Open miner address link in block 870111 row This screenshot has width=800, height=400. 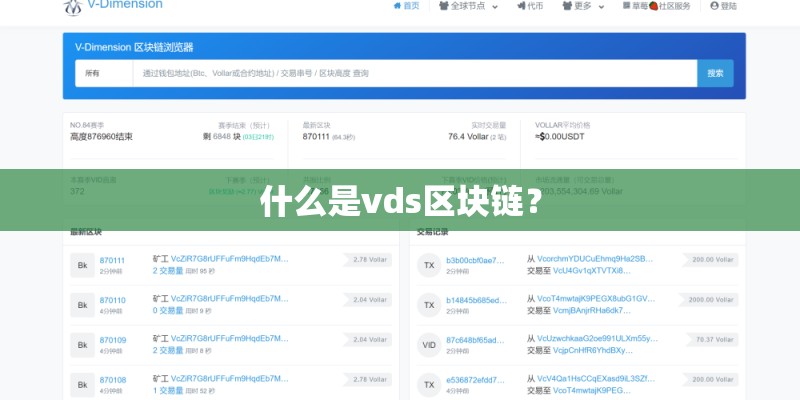tap(230, 259)
